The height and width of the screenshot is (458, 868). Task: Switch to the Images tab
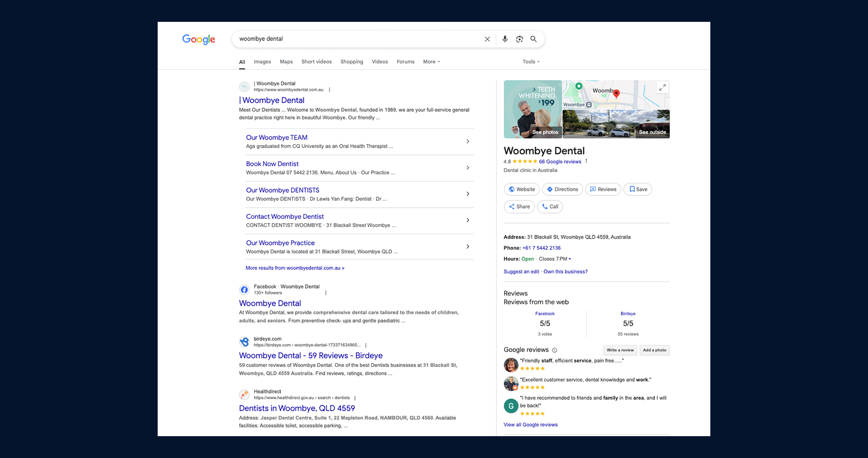(263, 62)
